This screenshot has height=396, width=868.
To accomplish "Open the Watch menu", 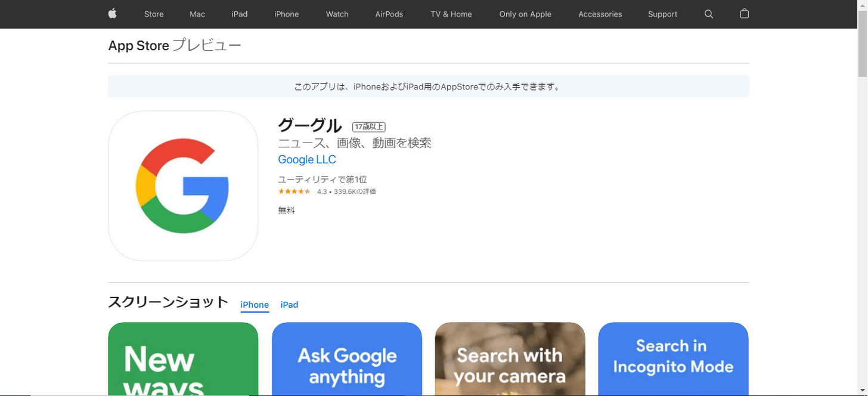I will (337, 14).
